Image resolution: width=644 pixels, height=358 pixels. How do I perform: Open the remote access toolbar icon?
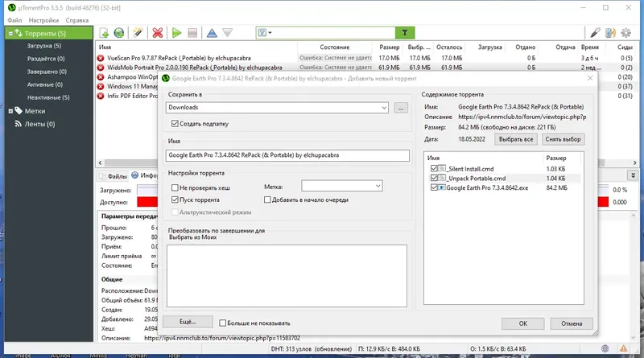pyautogui.click(x=595, y=33)
